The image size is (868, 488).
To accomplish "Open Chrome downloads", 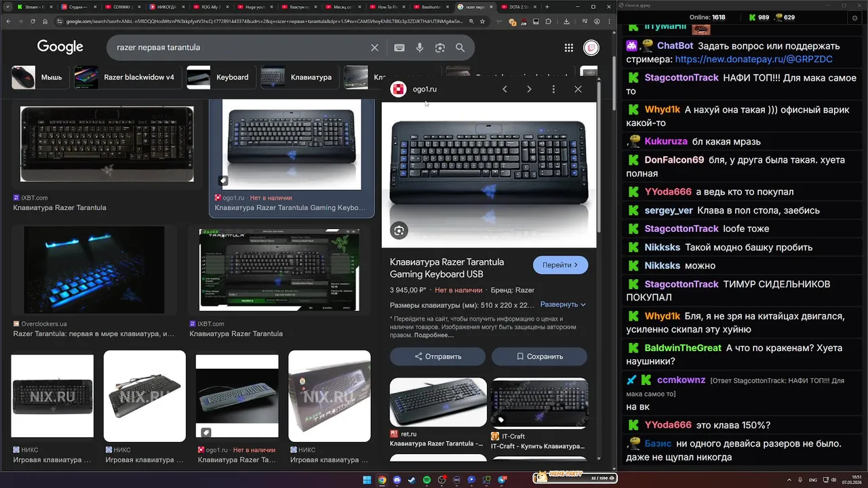I will [x=567, y=22].
